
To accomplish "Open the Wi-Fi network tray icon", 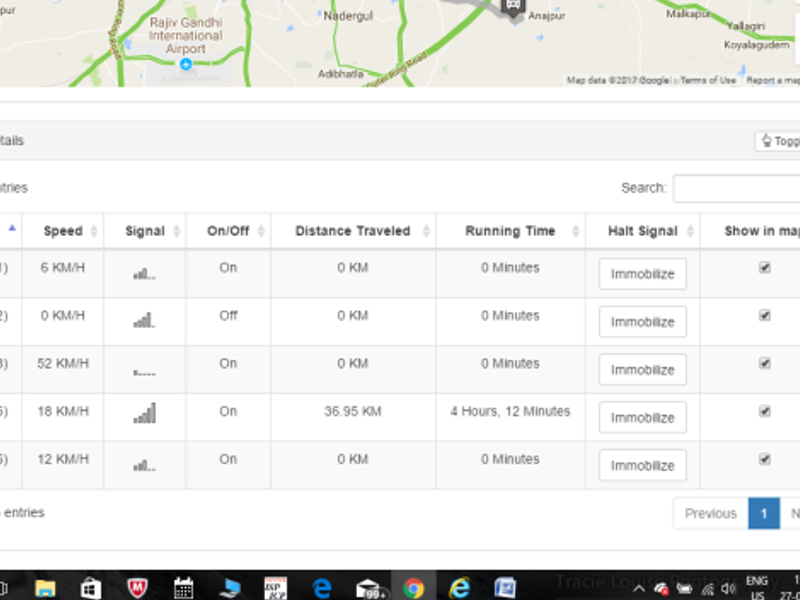I will [707, 590].
